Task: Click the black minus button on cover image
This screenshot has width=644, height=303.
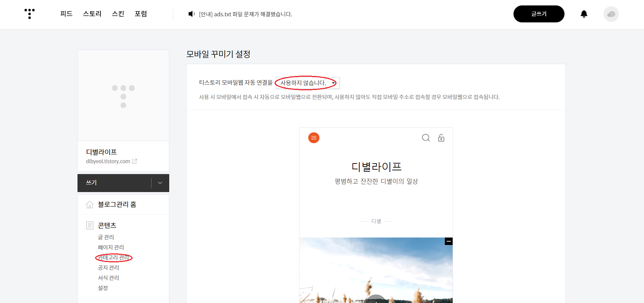Action: 449,241
